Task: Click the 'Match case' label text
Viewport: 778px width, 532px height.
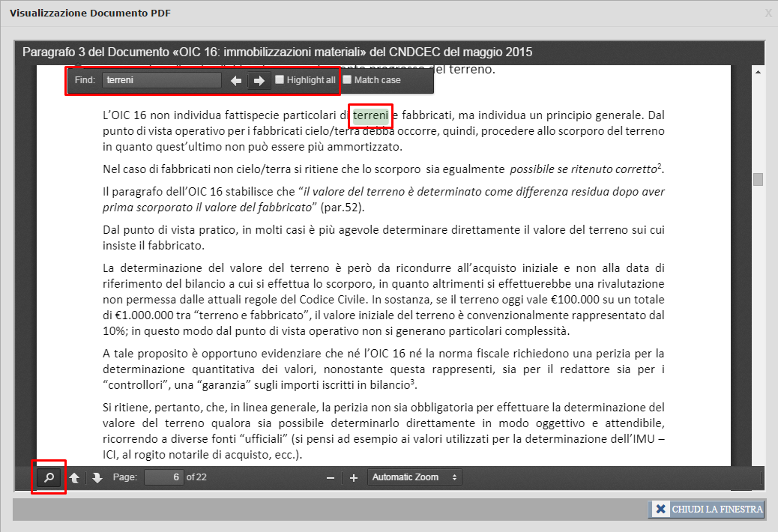Action: 377,80
